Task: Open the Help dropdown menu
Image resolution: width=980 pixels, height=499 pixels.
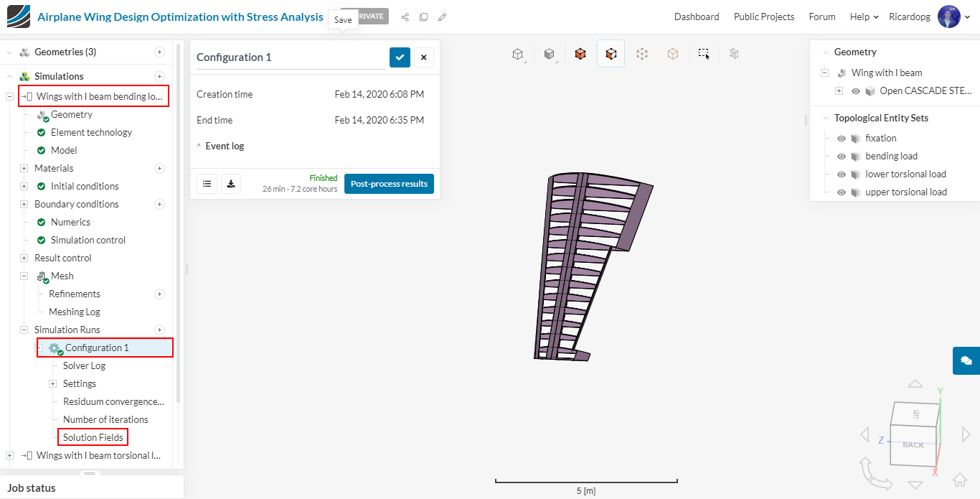Action: coord(864,17)
